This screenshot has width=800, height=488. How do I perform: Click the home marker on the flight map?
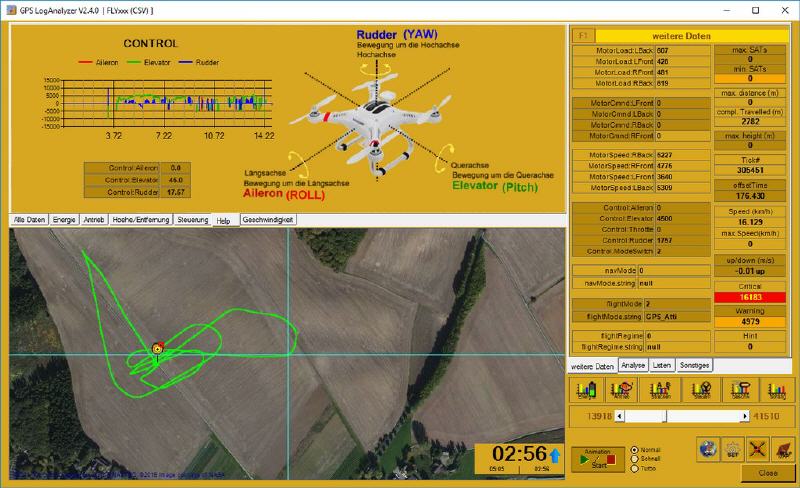coord(158,349)
